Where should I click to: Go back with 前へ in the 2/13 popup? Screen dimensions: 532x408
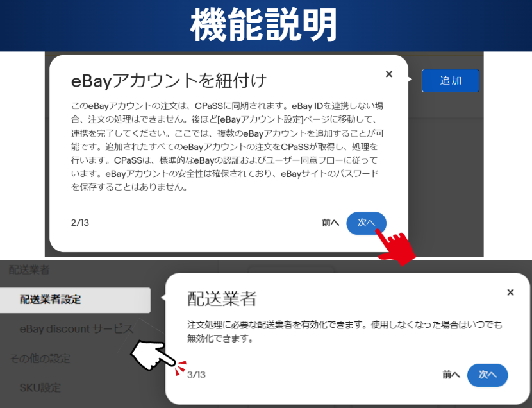pos(331,223)
